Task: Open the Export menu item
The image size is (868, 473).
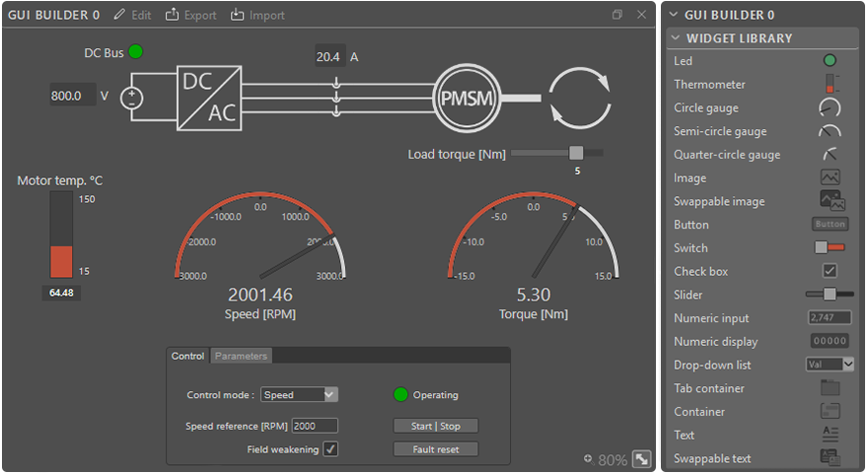Action: tap(190, 15)
